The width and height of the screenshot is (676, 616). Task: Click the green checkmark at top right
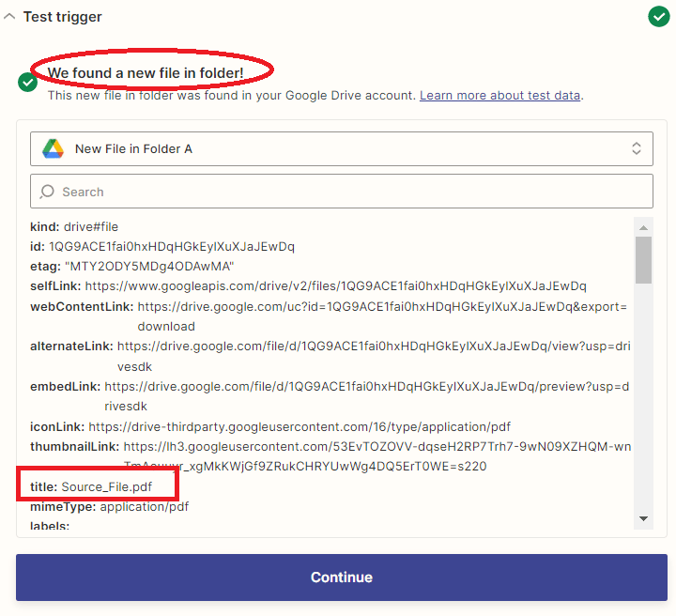[658, 17]
